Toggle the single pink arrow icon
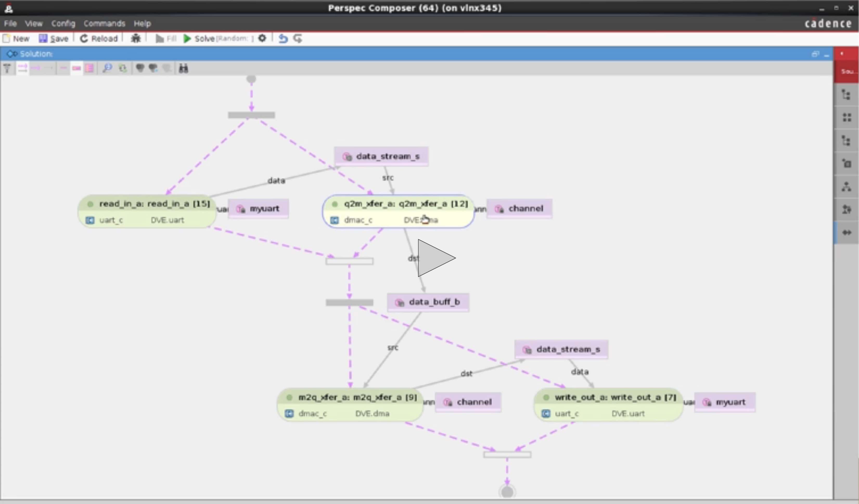This screenshot has width=859, height=504. (x=35, y=68)
